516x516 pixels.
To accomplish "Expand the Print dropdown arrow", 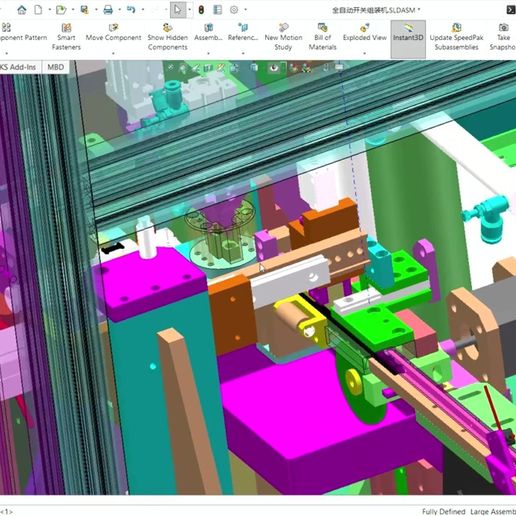I will click(x=120, y=10).
